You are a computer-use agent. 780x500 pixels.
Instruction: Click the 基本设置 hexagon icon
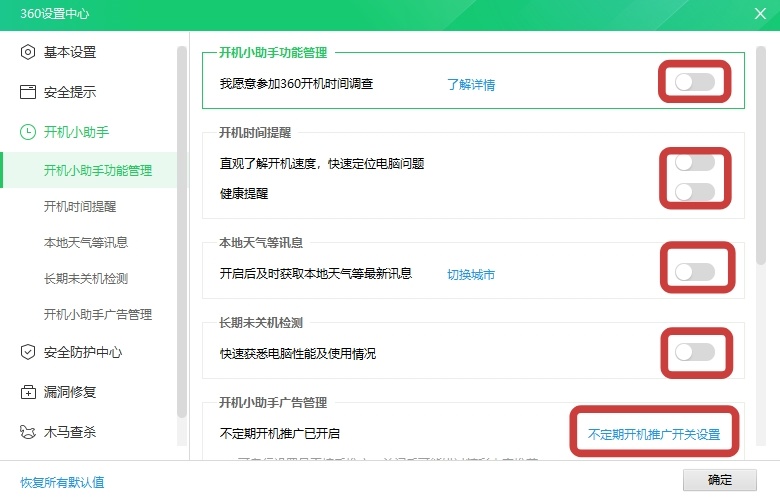coord(28,52)
